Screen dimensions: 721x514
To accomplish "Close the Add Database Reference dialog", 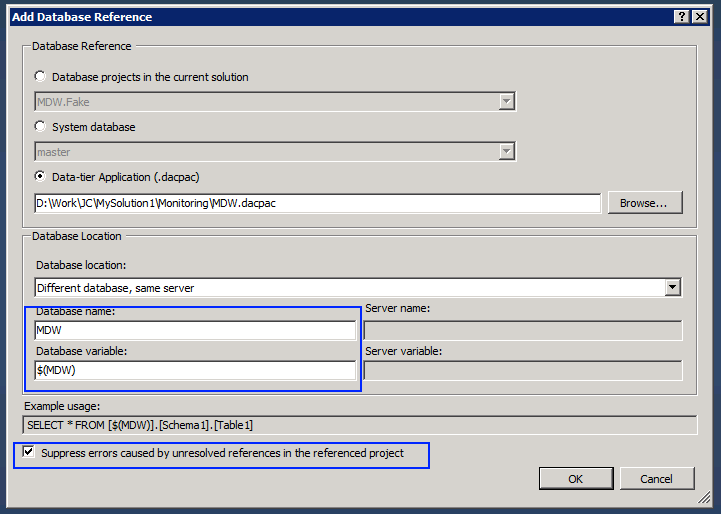I will click(x=700, y=17).
